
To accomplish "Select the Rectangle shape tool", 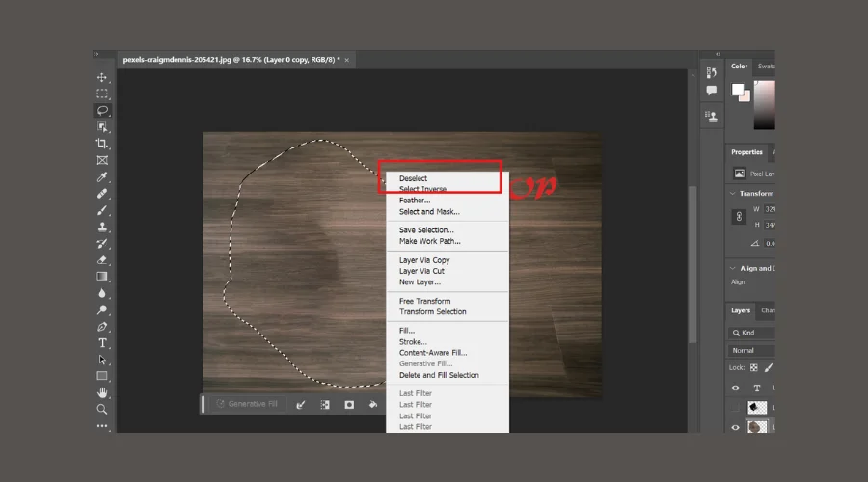I will pyautogui.click(x=102, y=376).
